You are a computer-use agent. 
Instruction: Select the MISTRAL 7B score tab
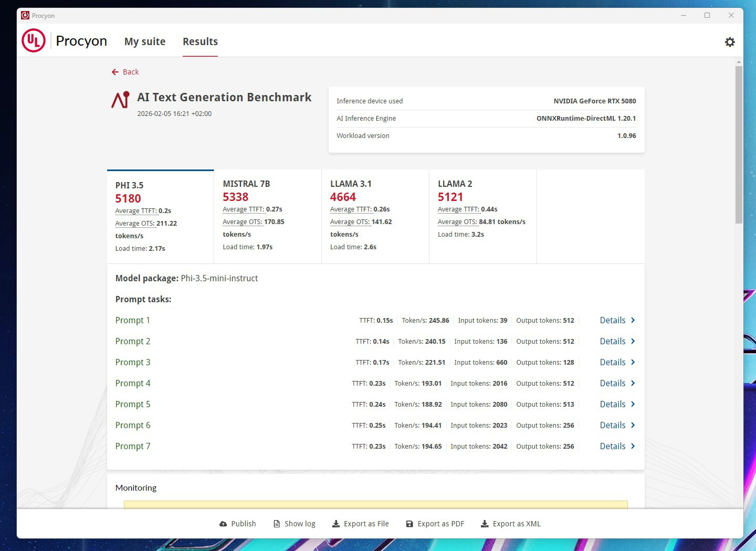tap(267, 215)
